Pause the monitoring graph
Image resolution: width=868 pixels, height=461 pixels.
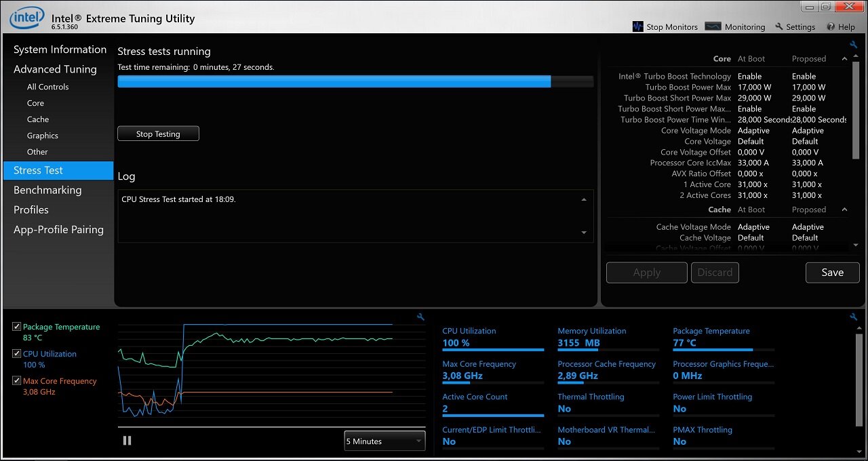pyautogui.click(x=127, y=441)
